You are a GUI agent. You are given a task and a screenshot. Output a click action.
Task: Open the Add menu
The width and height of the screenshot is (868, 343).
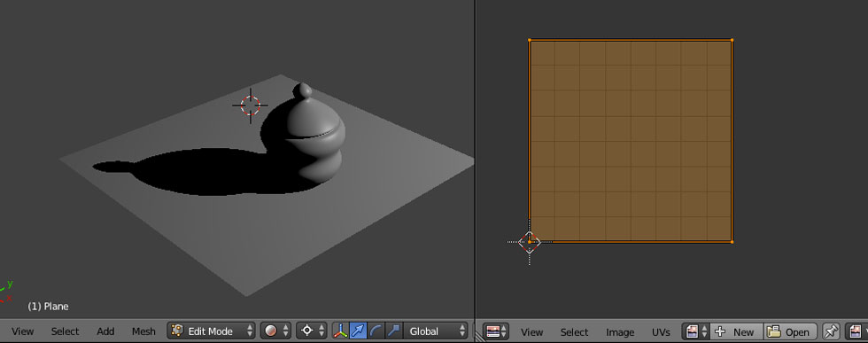(105, 331)
